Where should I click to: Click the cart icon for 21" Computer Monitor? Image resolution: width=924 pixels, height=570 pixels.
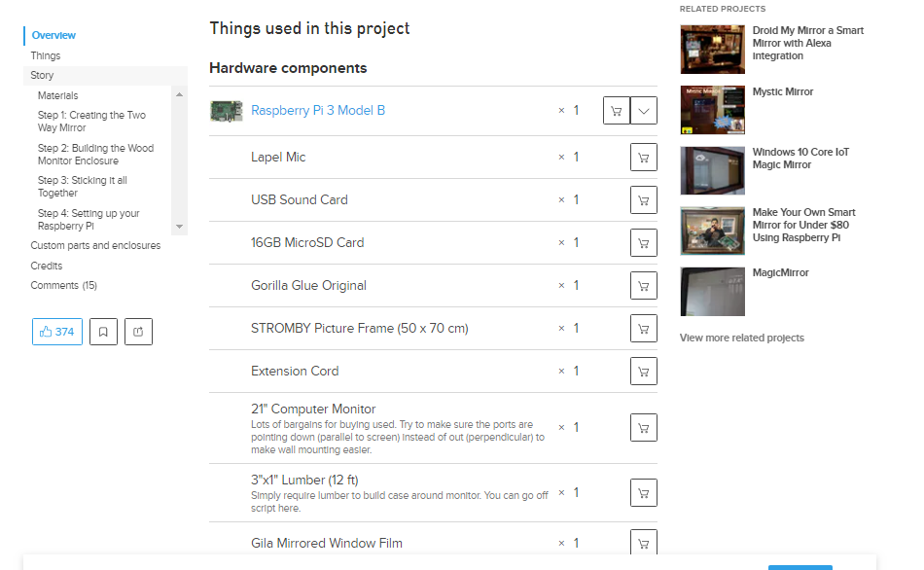(644, 428)
